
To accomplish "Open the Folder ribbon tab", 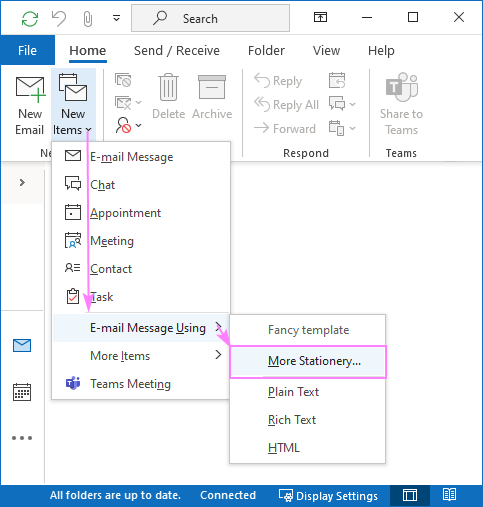I will click(266, 51).
